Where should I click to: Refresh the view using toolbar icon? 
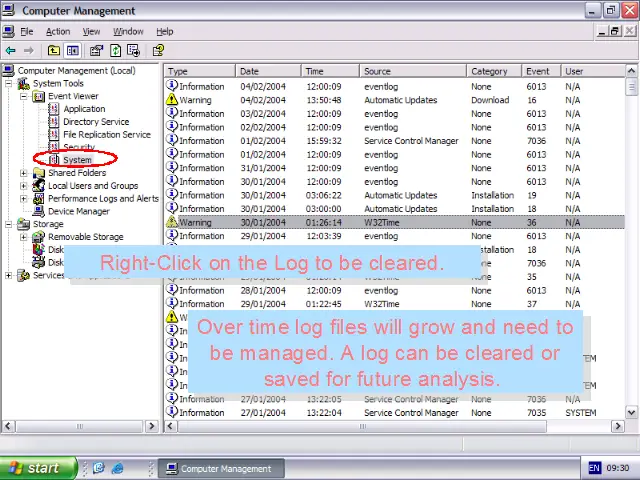click(116, 51)
